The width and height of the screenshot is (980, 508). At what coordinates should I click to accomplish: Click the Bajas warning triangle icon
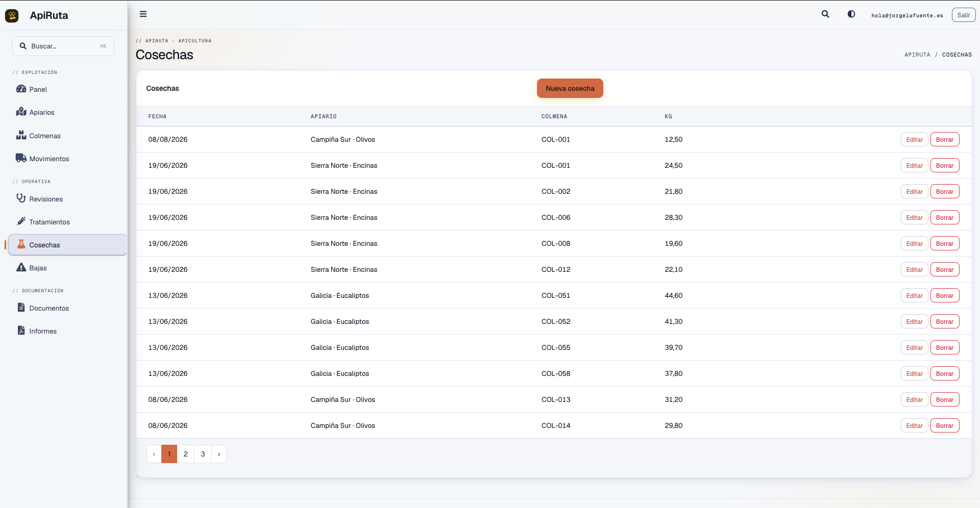(x=21, y=267)
